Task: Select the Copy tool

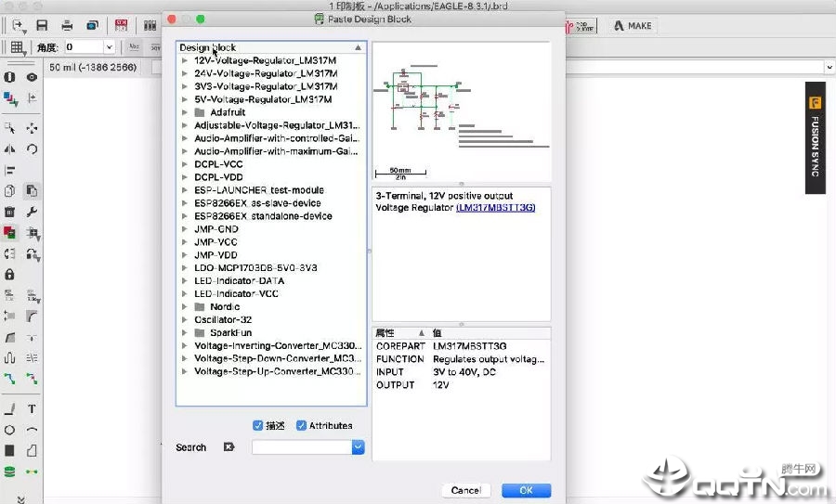Action: click(x=9, y=190)
